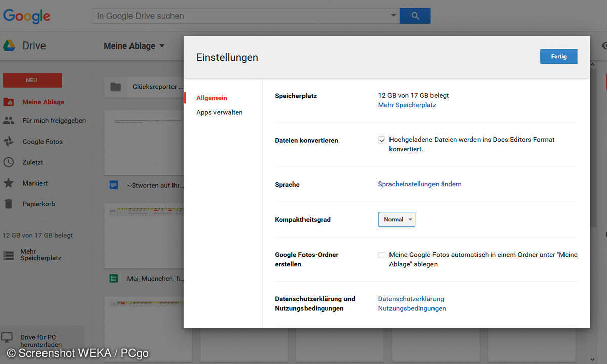The height and width of the screenshot is (364, 607).
Task: Click the blue search magnifier button
Action: pyautogui.click(x=415, y=16)
